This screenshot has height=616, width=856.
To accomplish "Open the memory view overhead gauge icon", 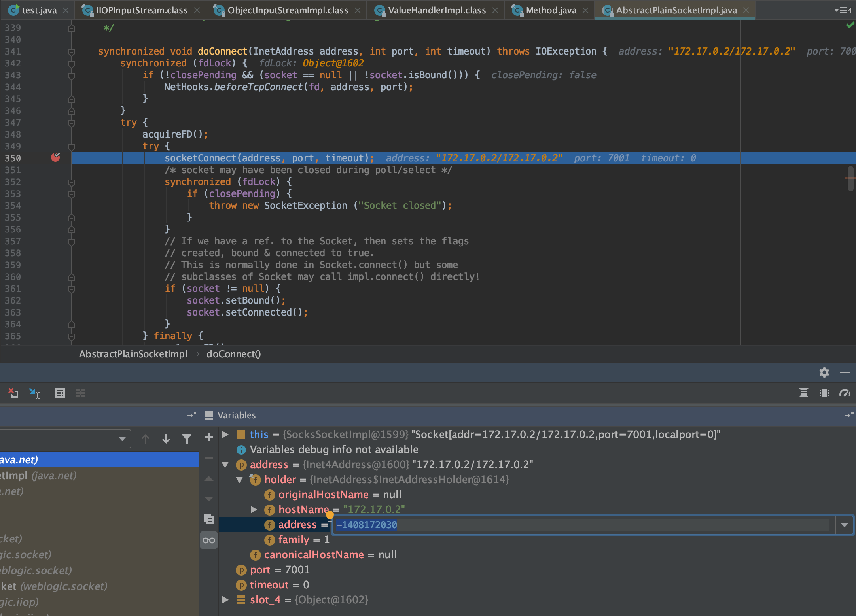I will click(x=845, y=393).
